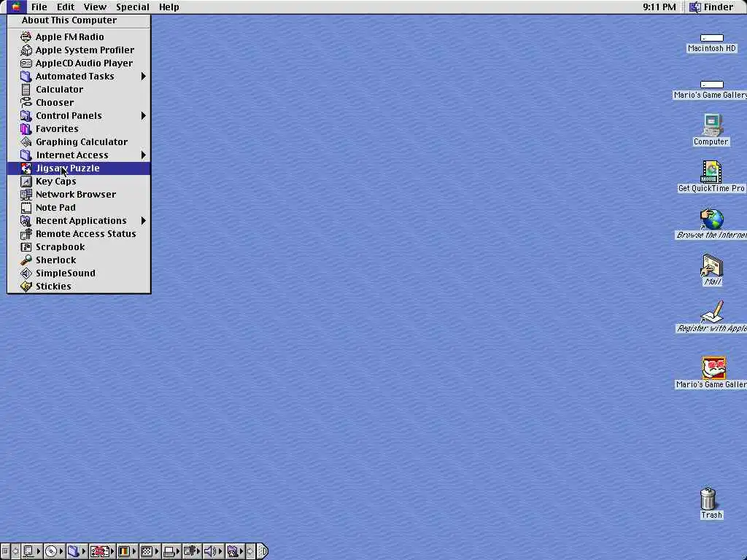Open the Web Sharing Control Strip module
The height and width of the screenshot is (560, 747).
[x=235, y=551]
